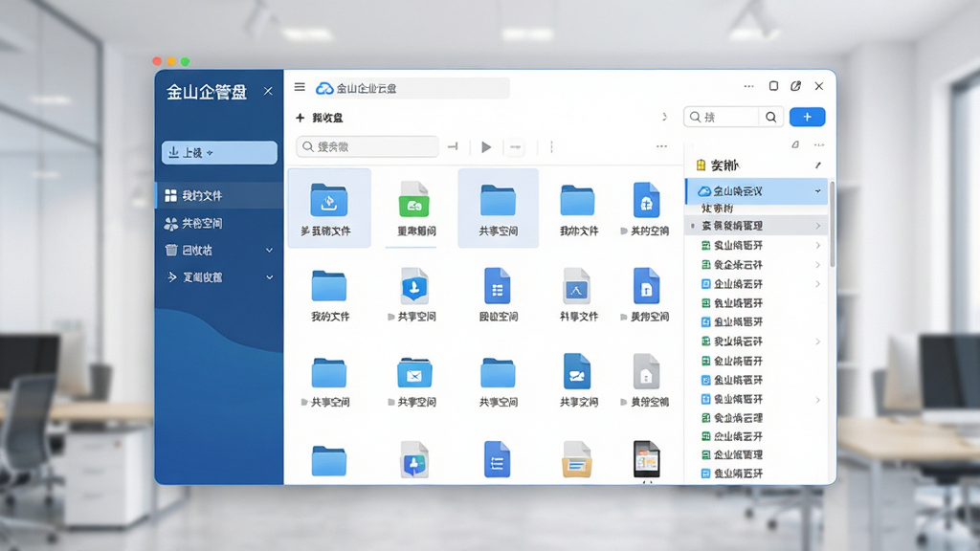Focus the 金山企业云盘 address bar
980x551 pixels.
(x=412, y=89)
